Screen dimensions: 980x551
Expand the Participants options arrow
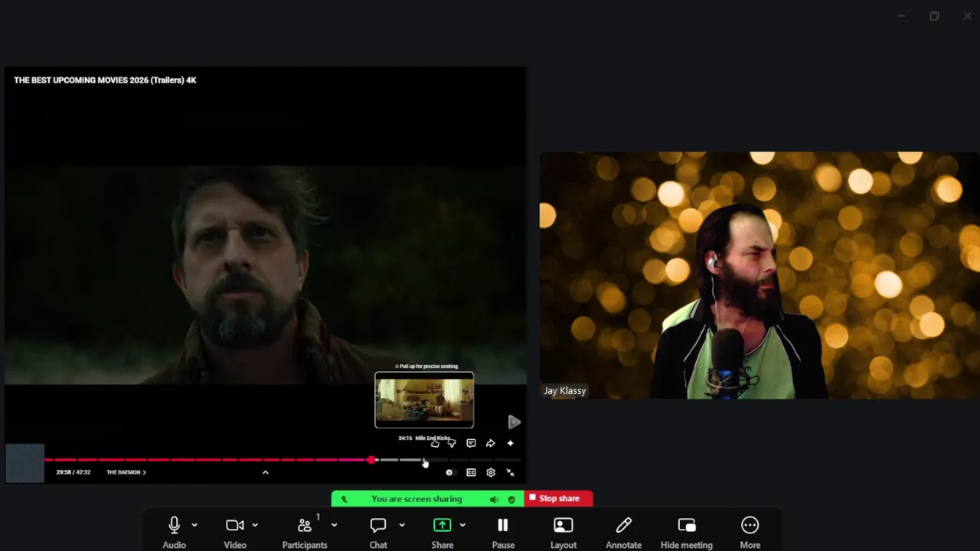[x=334, y=525]
